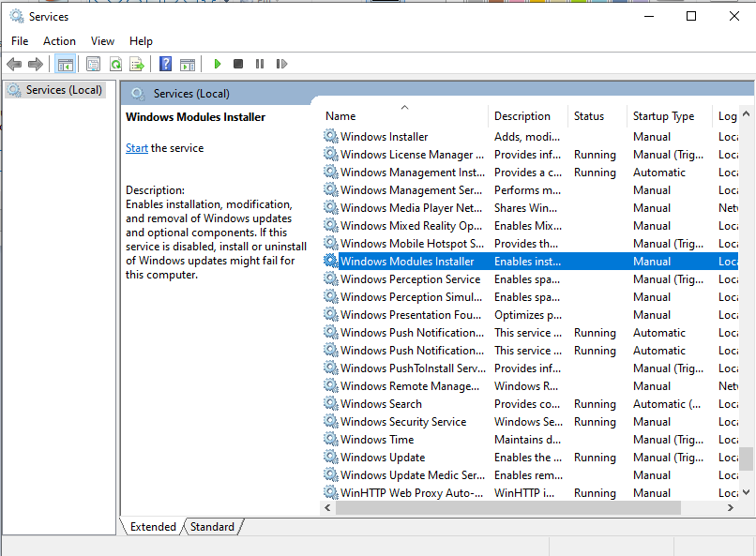Click the vertical scrollbar thumb
Image resolution: width=756 pixels, height=556 pixels.
coord(746,458)
